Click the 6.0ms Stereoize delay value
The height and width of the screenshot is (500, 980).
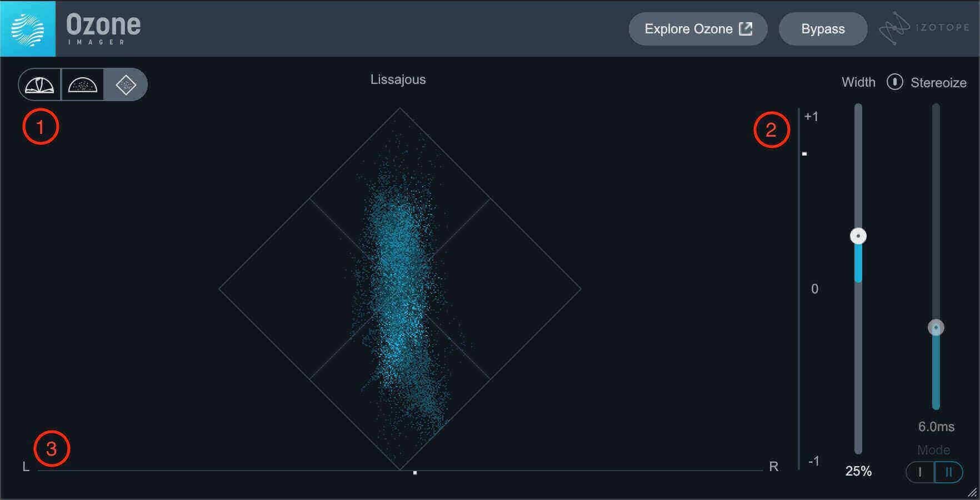(x=936, y=427)
